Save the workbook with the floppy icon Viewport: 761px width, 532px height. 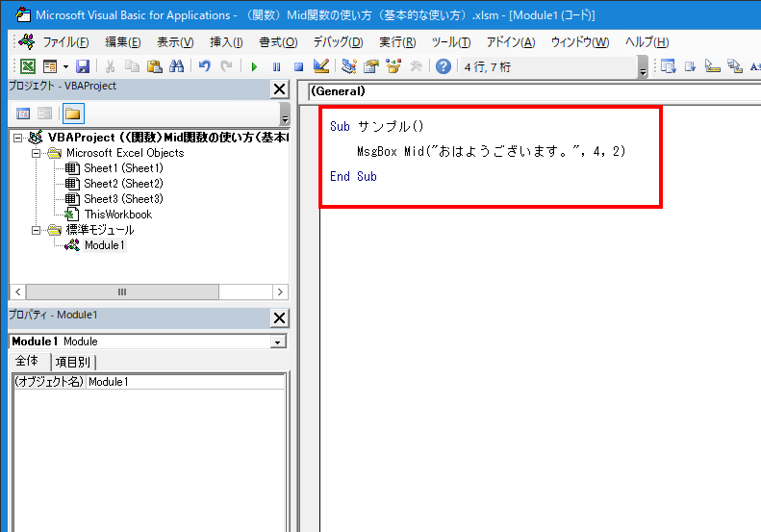point(83,66)
